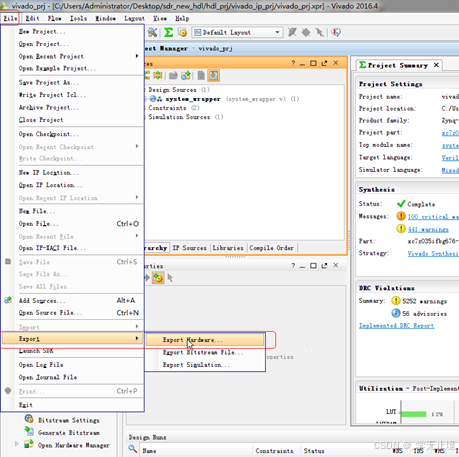Open the Flow menu
Screen dimensions: 459x457
click(x=54, y=18)
